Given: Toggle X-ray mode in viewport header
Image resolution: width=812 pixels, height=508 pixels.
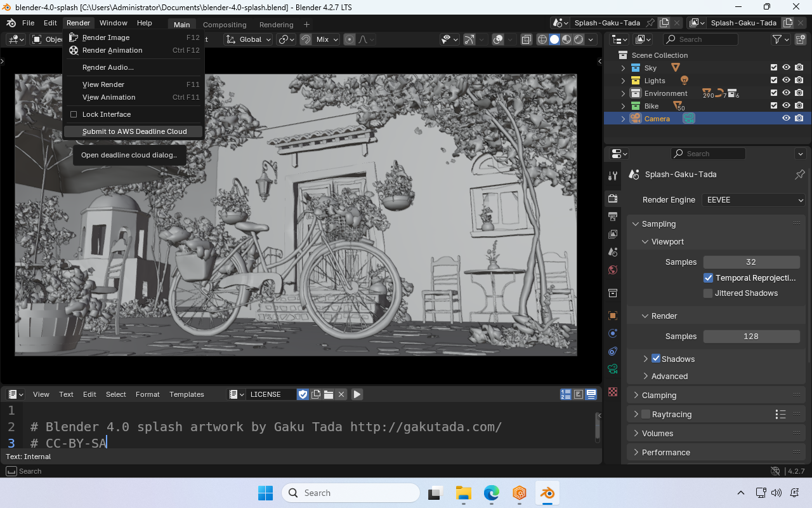Looking at the screenshot, I should tap(527, 39).
